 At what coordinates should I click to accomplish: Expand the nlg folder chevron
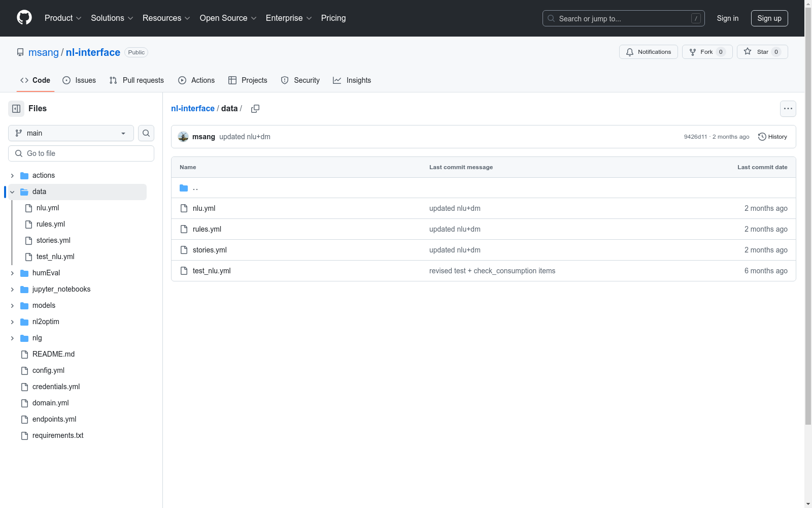12,338
